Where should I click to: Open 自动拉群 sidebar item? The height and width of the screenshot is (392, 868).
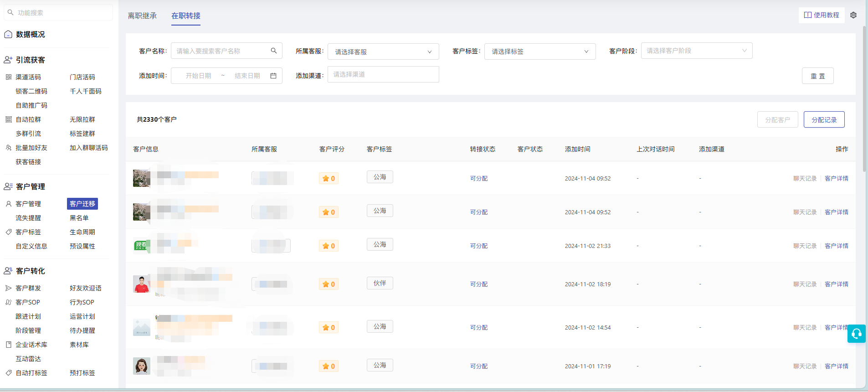click(x=28, y=119)
